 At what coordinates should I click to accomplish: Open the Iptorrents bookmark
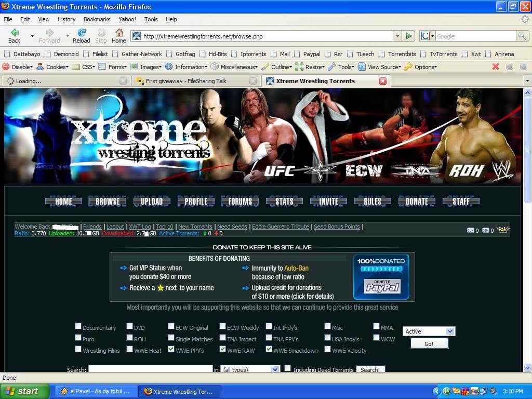pyautogui.click(x=249, y=54)
